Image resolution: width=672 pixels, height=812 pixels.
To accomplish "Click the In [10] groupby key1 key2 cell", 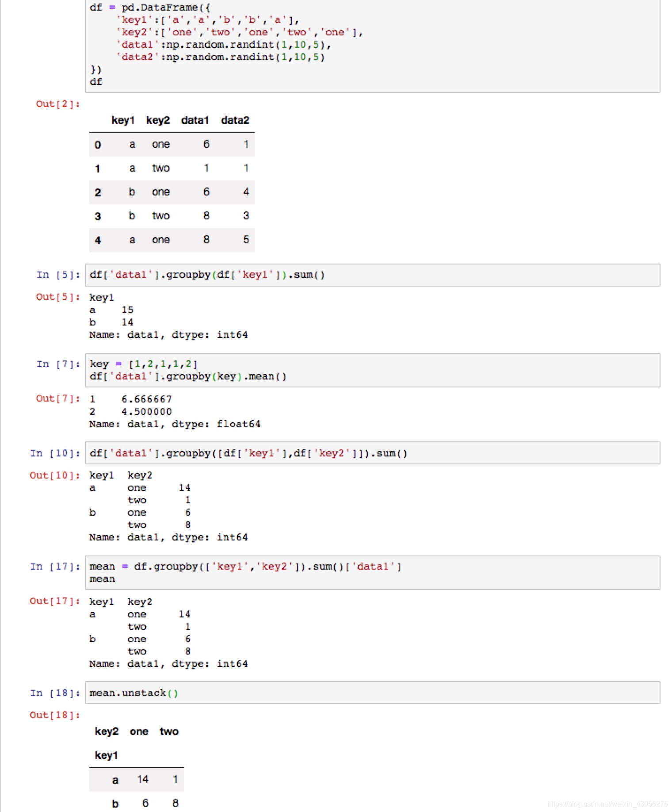I will coord(372,453).
